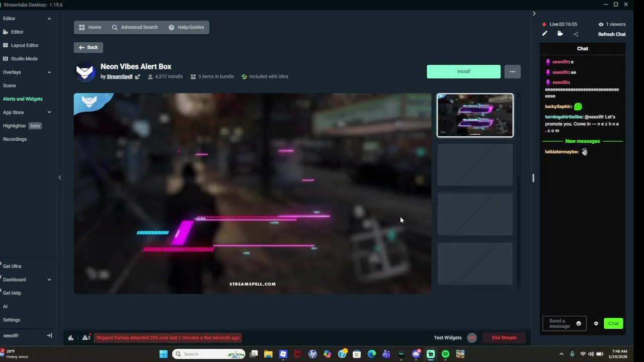Open the three-dot more options menu
The image size is (644, 362).
coord(512,71)
